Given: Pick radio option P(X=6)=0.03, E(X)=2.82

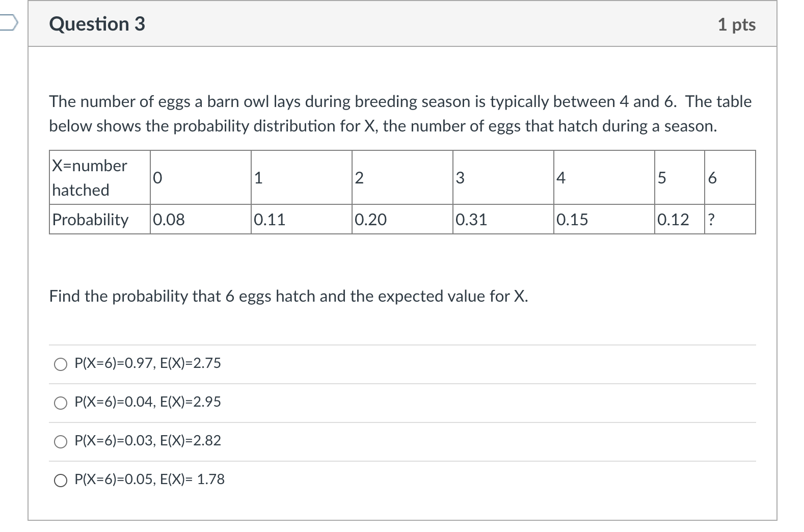Looking at the screenshot, I should pos(61,441).
